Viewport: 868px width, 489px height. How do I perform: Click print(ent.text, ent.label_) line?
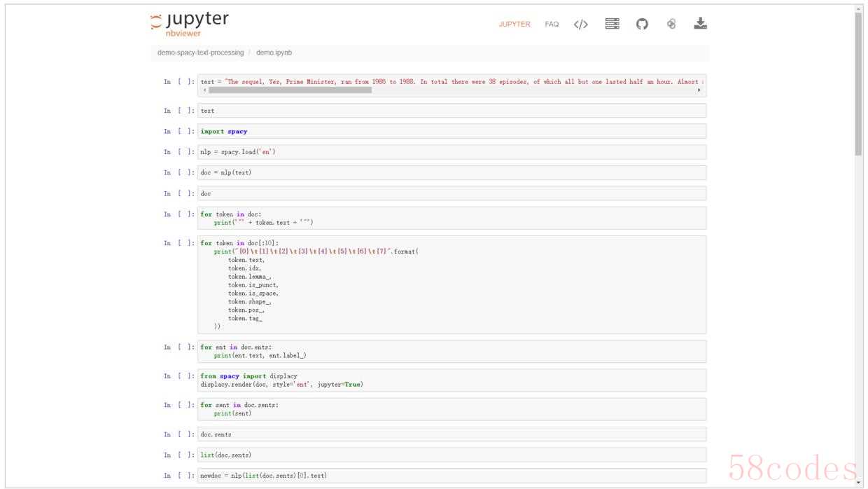pos(260,356)
